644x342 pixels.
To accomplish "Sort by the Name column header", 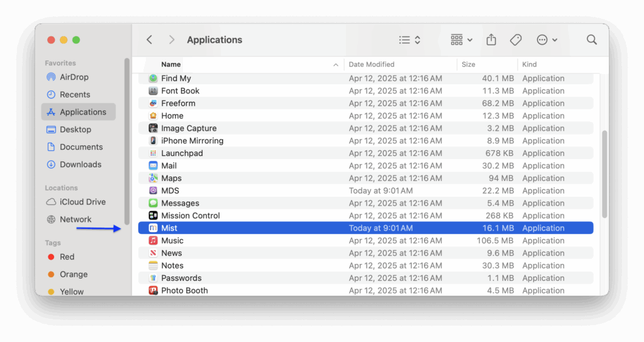I will 171,65.
